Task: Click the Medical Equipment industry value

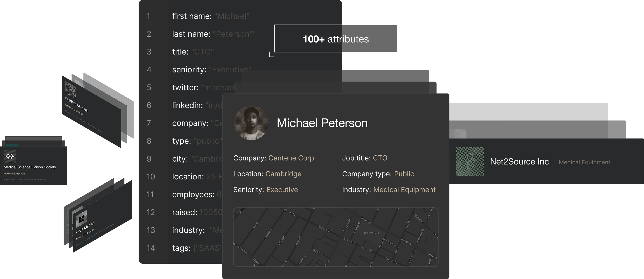Action: (404, 190)
